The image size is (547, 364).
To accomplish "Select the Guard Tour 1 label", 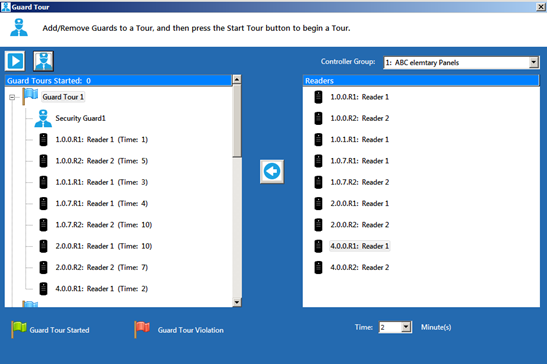I will [63, 97].
